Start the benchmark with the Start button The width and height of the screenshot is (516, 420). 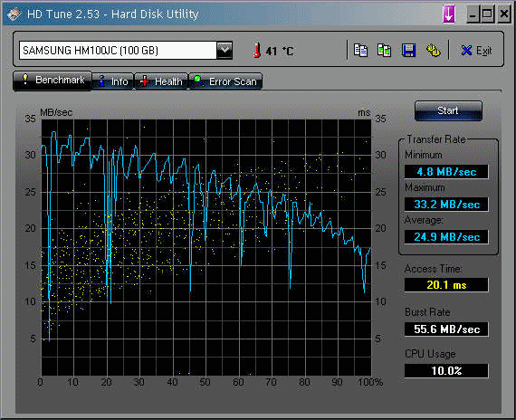point(448,110)
